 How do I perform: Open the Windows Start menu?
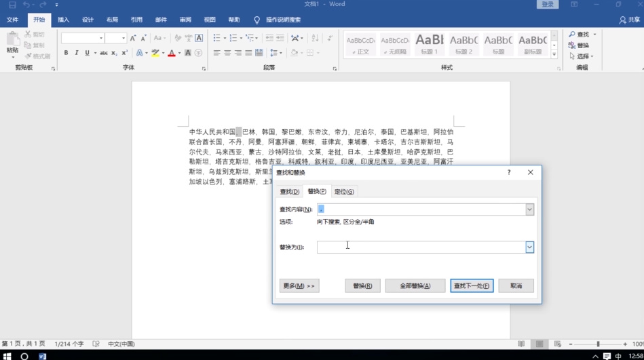click(x=7, y=356)
